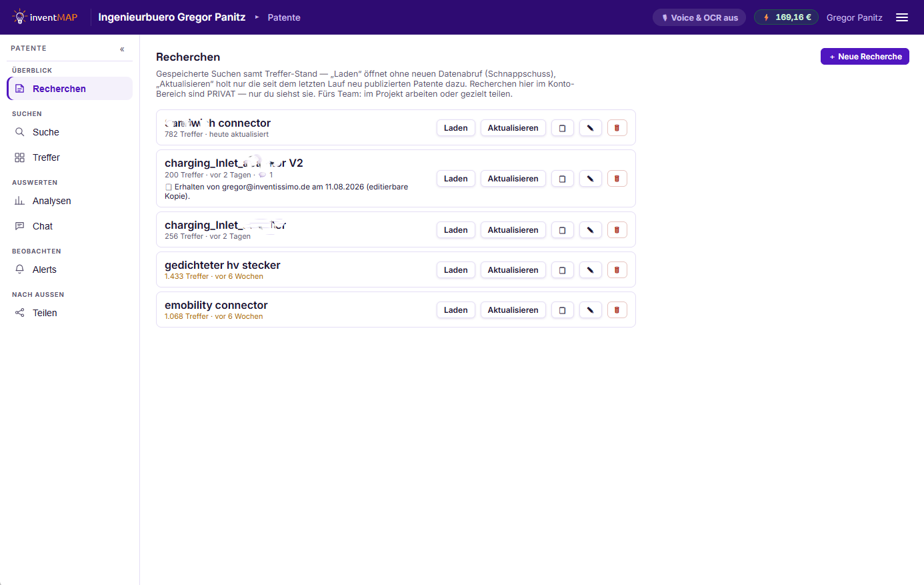Toggle Voice & OCR aus
The width and height of the screenshot is (924, 585).
699,17
